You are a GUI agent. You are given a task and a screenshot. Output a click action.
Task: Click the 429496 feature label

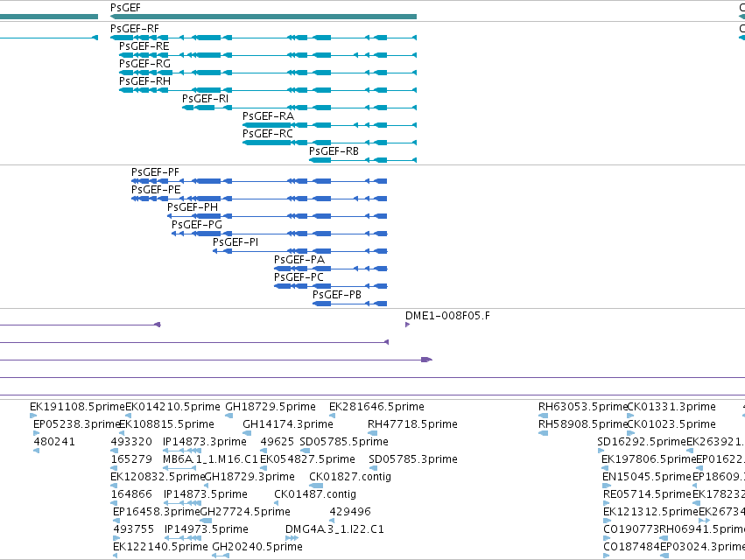point(350,513)
